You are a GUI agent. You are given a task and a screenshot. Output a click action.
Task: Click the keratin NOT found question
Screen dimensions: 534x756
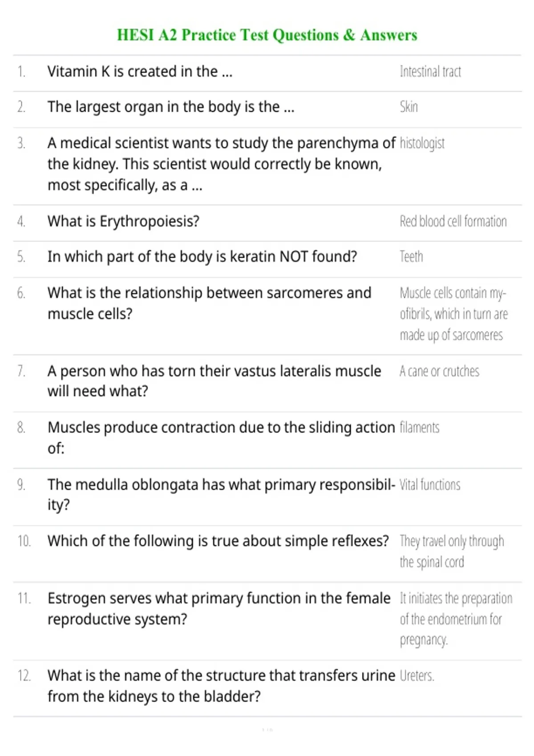tap(202, 257)
